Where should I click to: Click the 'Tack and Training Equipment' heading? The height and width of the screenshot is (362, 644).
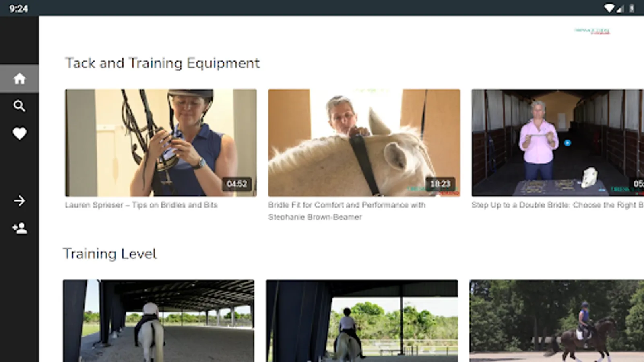tap(163, 63)
